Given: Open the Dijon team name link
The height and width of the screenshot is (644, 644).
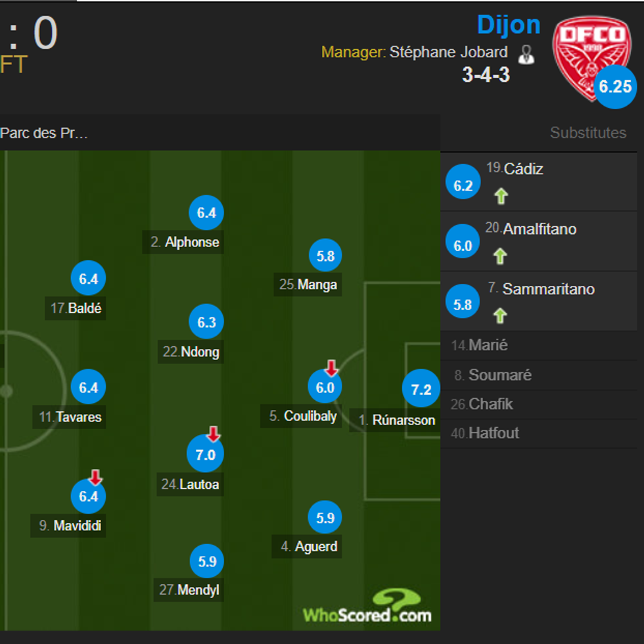Looking at the screenshot, I should pos(509,25).
